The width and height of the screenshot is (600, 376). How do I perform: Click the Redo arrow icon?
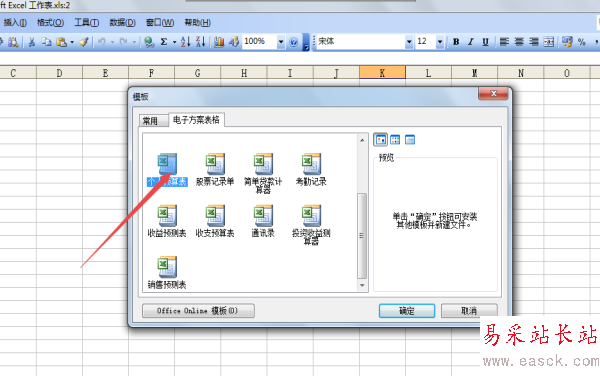(123, 42)
